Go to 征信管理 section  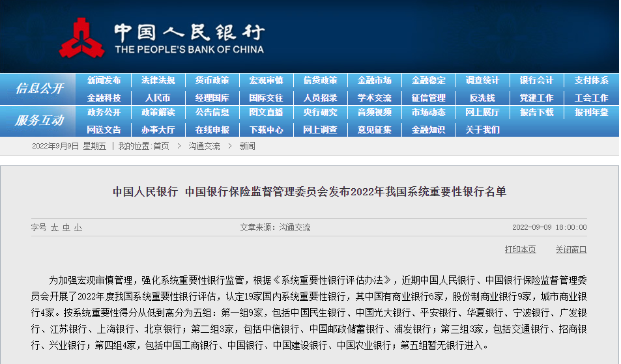(x=429, y=98)
